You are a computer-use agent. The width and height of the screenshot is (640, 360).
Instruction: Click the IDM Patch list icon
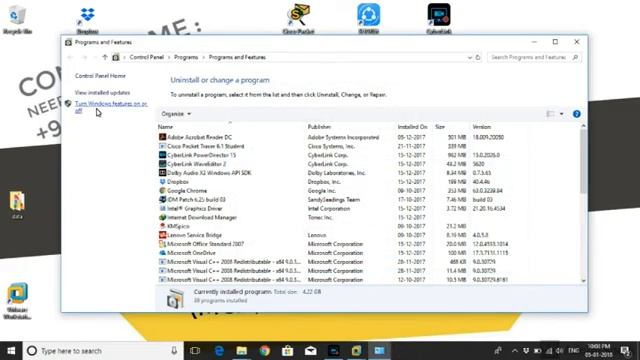[x=162, y=200]
